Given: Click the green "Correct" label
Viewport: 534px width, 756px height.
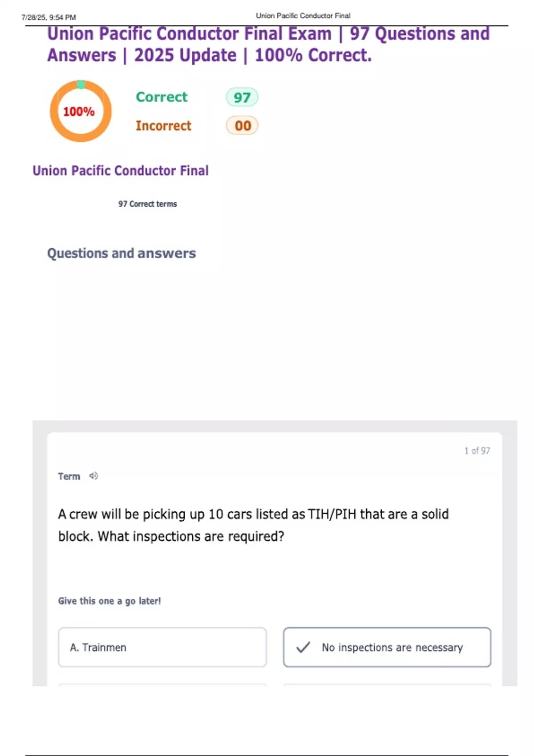Looking at the screenshot, I should (x=162, y=97).
